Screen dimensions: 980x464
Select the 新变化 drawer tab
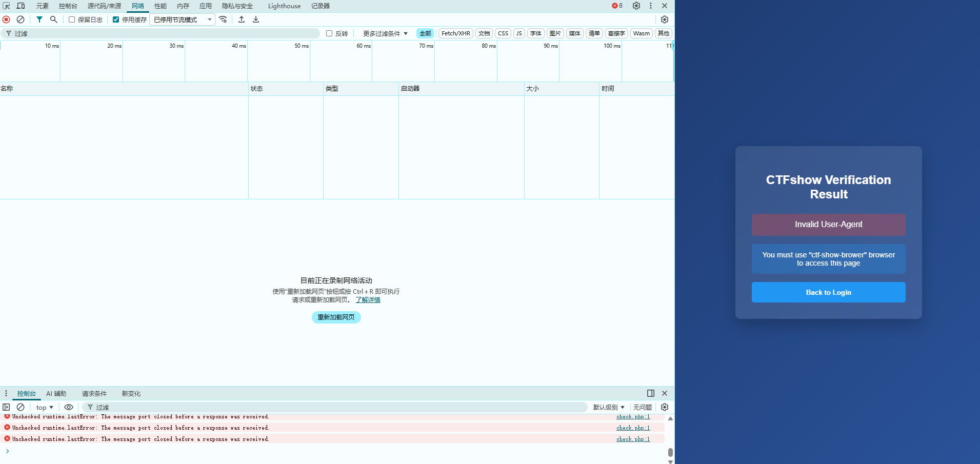(131, 393)
